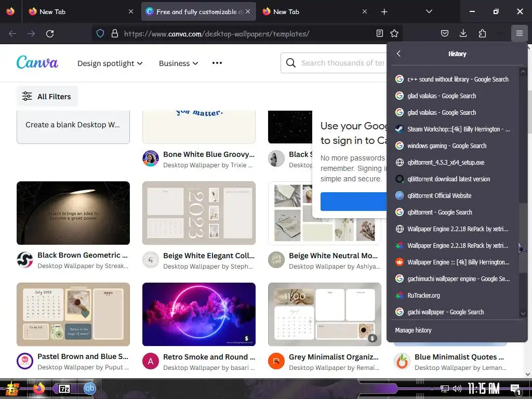Open 7-Zip from the taskbar

64,389
